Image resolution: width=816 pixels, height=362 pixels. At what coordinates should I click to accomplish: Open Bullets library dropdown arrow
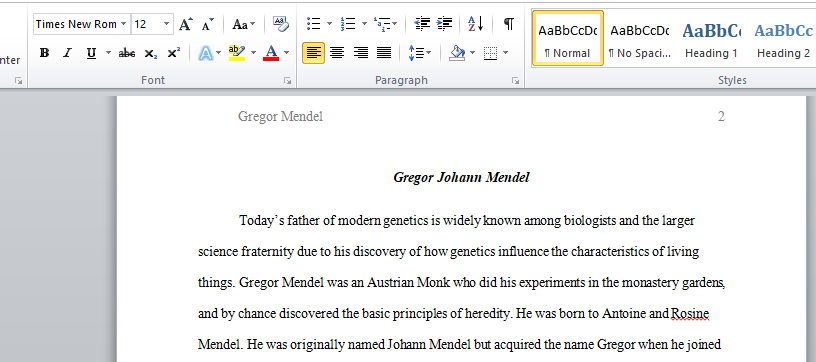pyautogui.click(x=329, y=24)
